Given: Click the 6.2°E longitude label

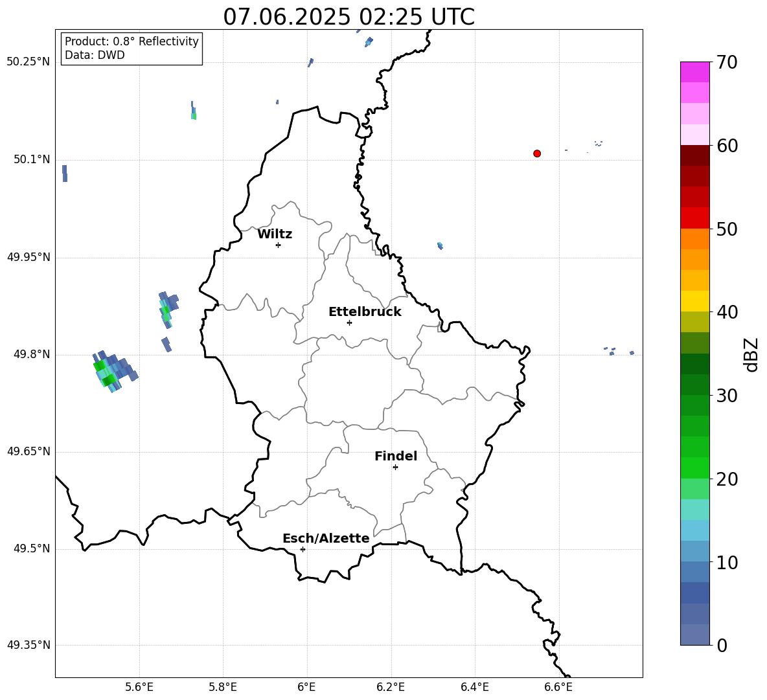Looking at the screenshot, I should pyautogui.click(x=391, y=687).
